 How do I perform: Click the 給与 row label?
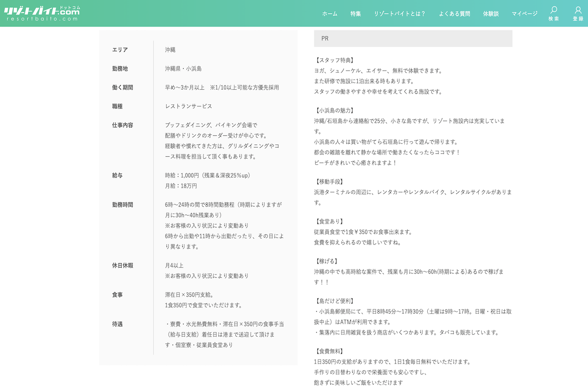click(117, 175)
